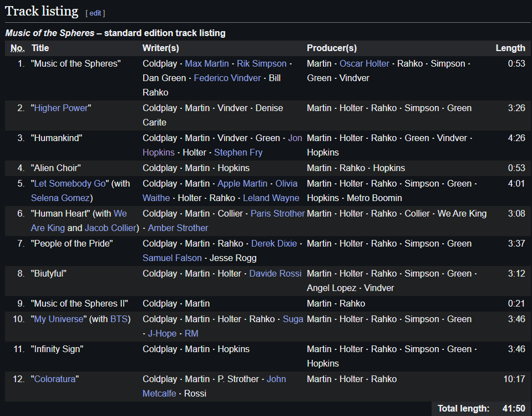Click the Olivia Waithe writer link
Screen dimensions: 532x416
point(220,191)
